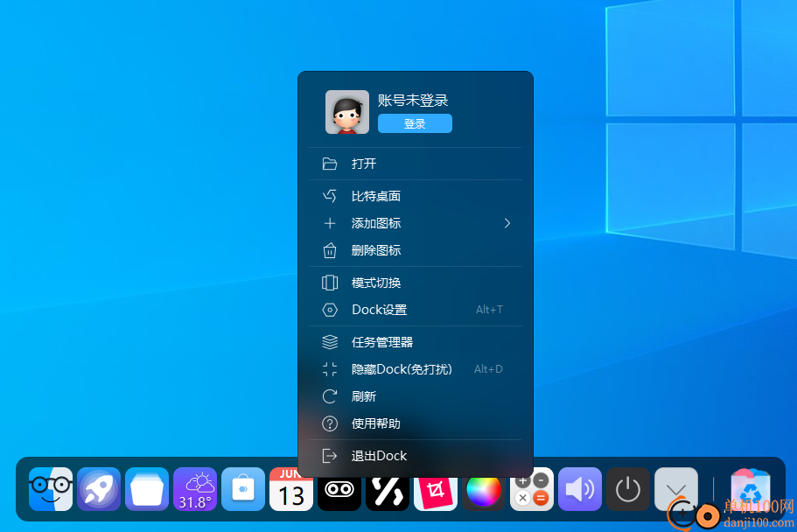The image size is (797, 532).
Task: Expand the downward chevron dock icon
Action: (x=676, y=489)
